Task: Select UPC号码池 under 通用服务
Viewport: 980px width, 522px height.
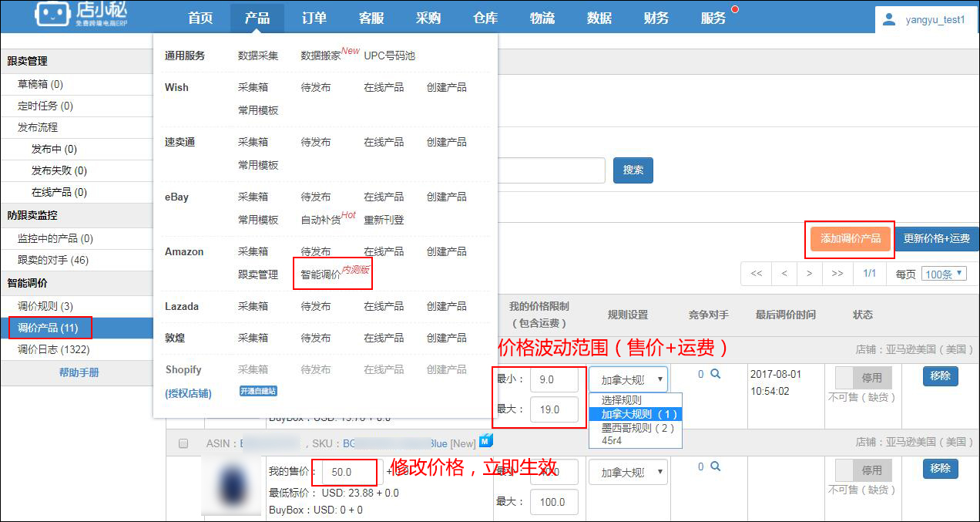Action: [x=389, y=56]
